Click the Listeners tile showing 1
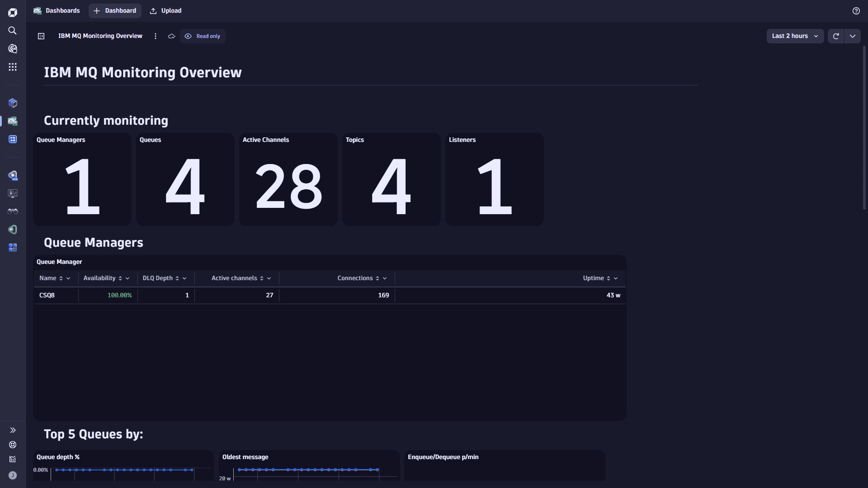Screen dimensions: 868x488 (x=495, y=179)
